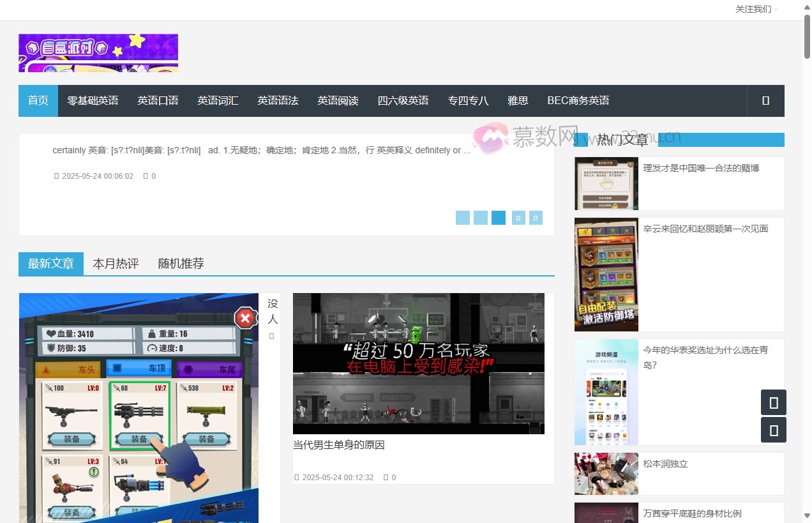Open the 随机推荐 tab
The width and height of the screenshot is (812, 523).
[x=181, y=263]
